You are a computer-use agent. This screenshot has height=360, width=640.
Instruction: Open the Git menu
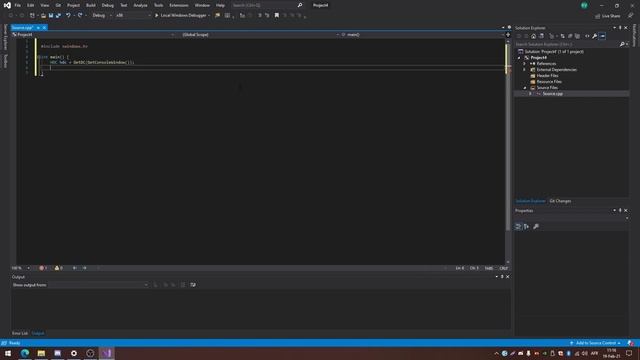pyautogui.click(x=58, y=5)
